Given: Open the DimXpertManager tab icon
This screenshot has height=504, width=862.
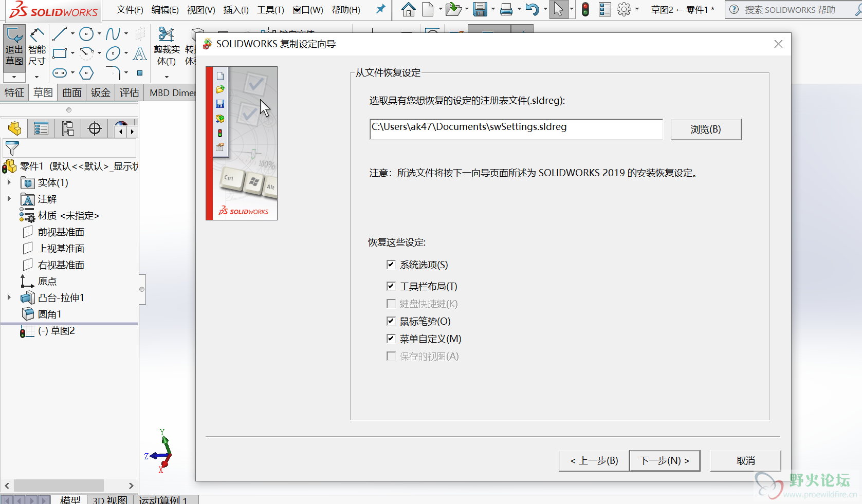Looking at the screenshot, I should (95, 128).
